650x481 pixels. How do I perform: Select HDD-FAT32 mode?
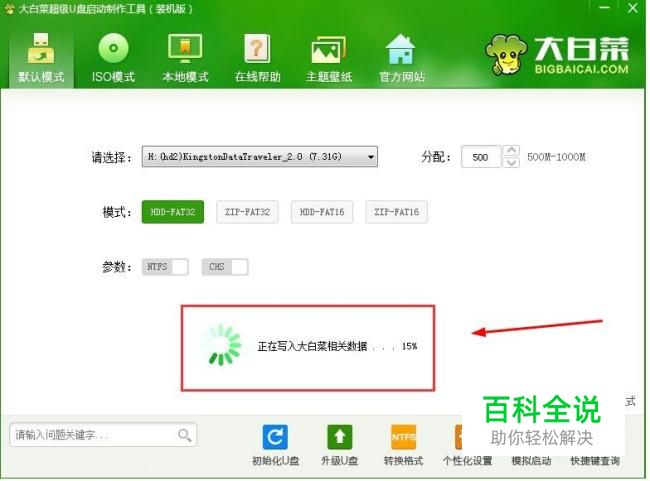pos(173,212)
